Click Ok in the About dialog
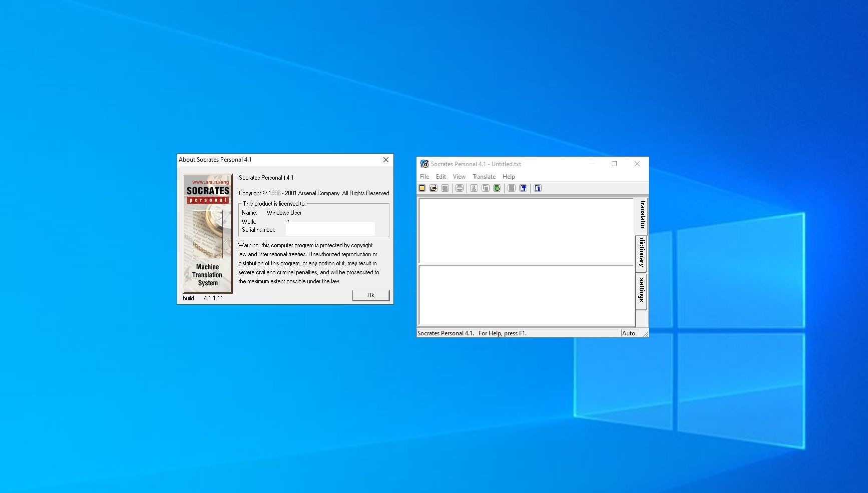868x493 pixels. click(x=371, y=295)
